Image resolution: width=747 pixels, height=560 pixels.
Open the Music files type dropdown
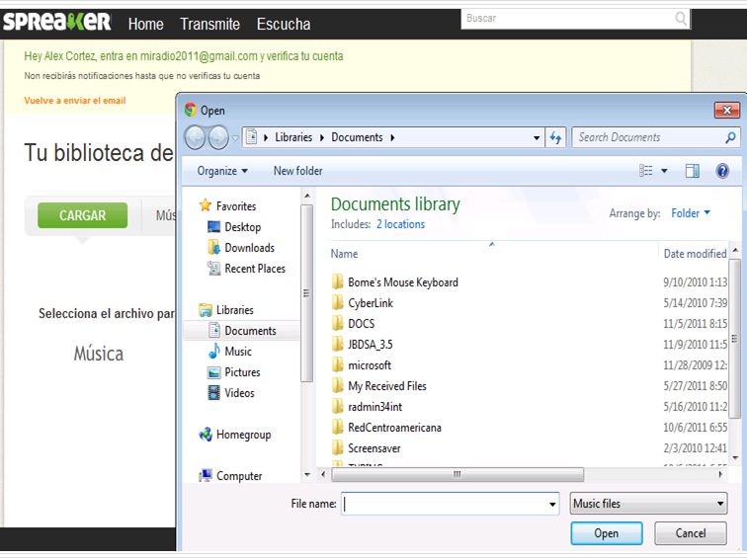coord(648,504)
